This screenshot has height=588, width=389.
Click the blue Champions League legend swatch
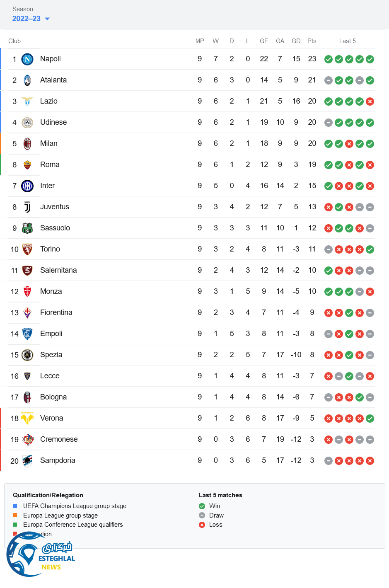tap(15, 506)
